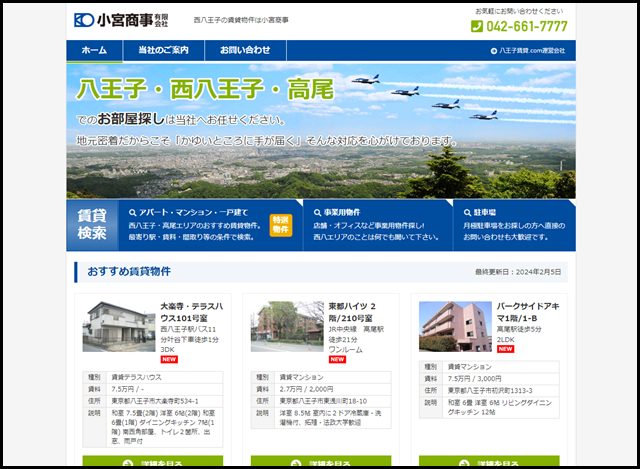Click 詳細を見る button under パークサイドアキマ

489,461
